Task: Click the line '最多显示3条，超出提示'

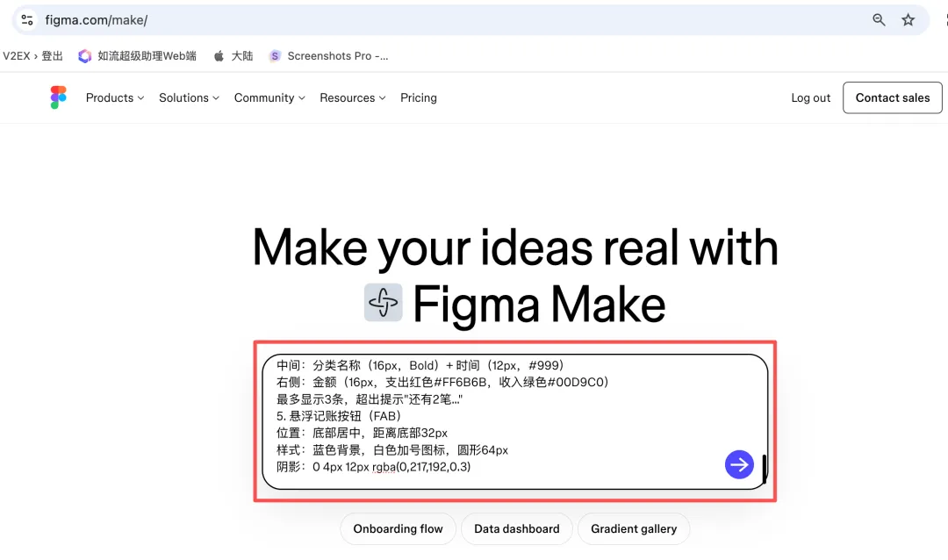Action: click(x=370, y=399)
